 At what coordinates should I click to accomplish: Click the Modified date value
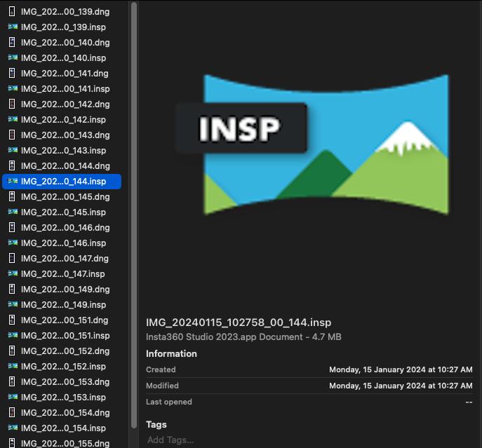[x=401, y=386]
